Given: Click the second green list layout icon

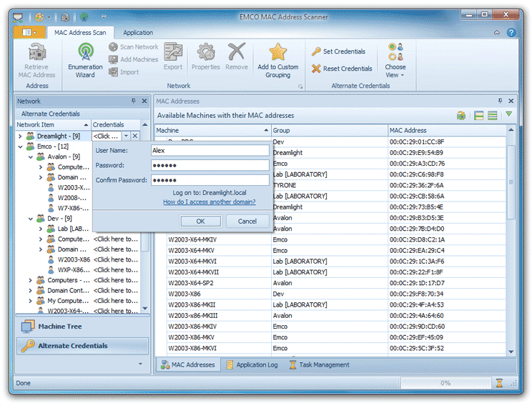Looking at the screenshot, I should tap(492, 116).
